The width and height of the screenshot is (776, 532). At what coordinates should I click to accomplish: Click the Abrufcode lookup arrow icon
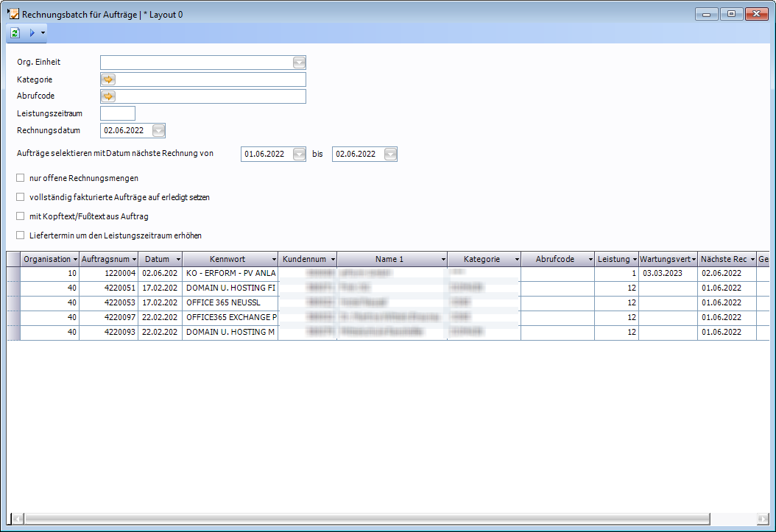108,96
